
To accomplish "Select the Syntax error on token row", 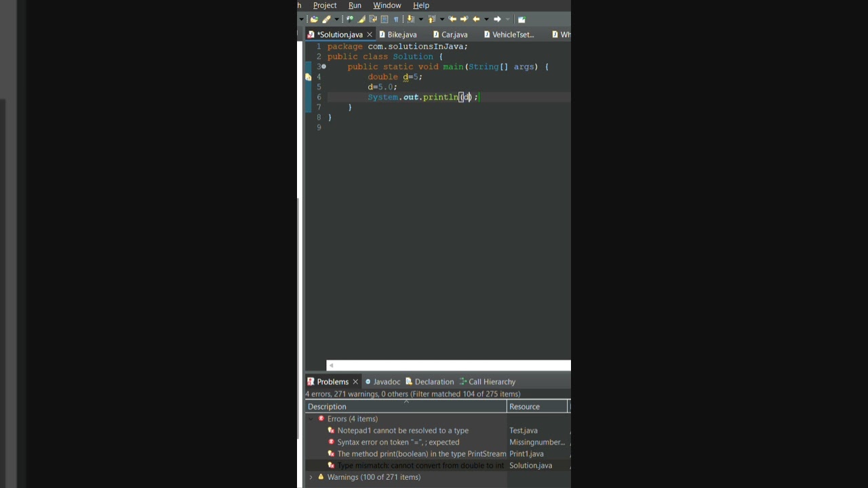I will coord(398,442).
